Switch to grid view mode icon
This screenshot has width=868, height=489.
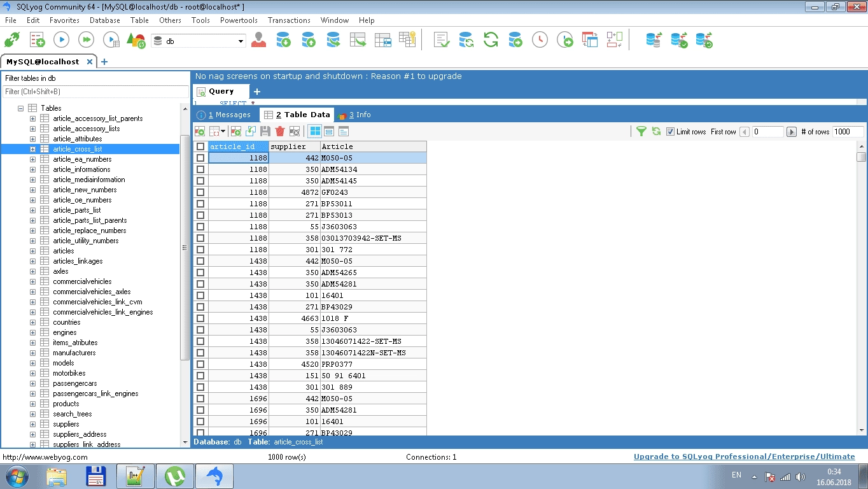(x=314, y=131)
